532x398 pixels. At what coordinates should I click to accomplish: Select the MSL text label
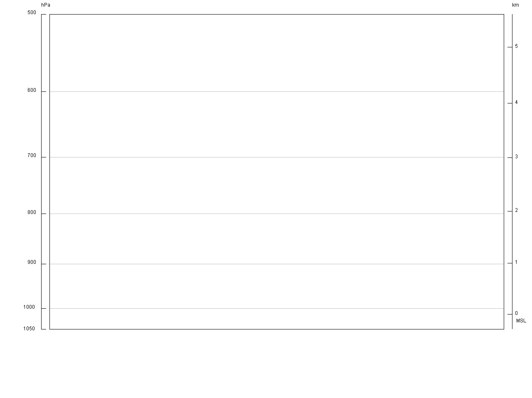click(521, 321)
